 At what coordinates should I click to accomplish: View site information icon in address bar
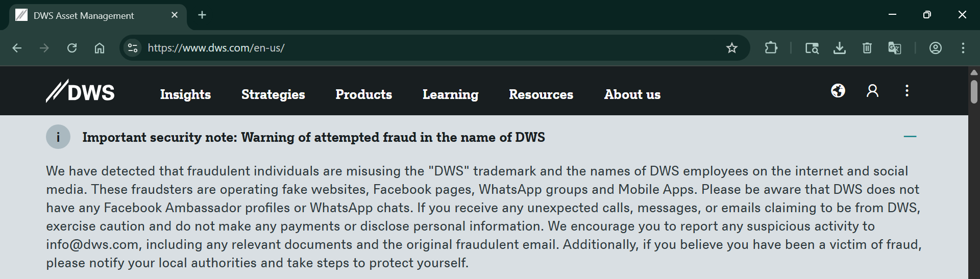[133, 48]
